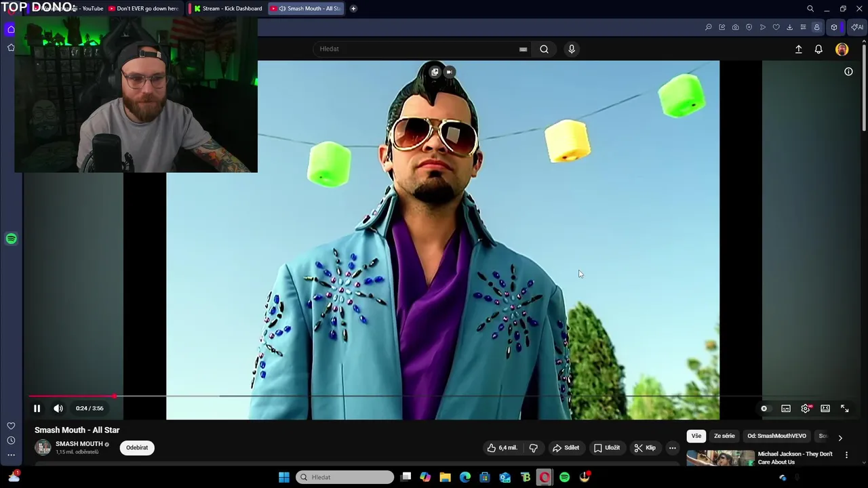
Task: Open Opera profile person icon
Action: (x=817, y=27)
